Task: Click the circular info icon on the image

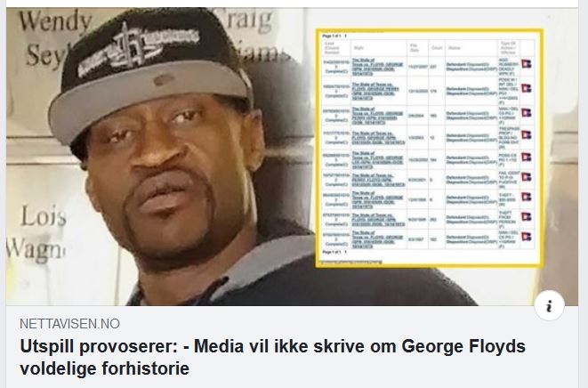Action: click(550, 306)
